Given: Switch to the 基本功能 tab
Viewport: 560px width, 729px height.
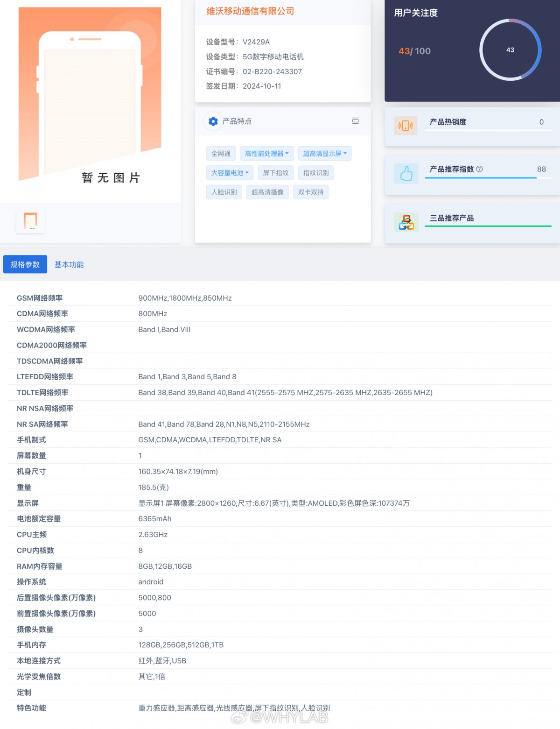Looking at the screenshot, I should 69,264.
